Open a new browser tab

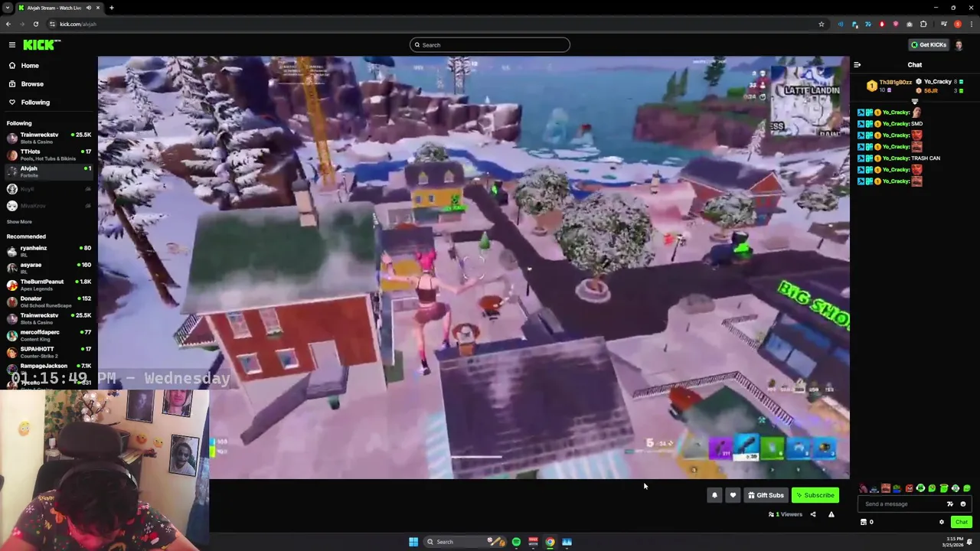(x=112, y=8)
